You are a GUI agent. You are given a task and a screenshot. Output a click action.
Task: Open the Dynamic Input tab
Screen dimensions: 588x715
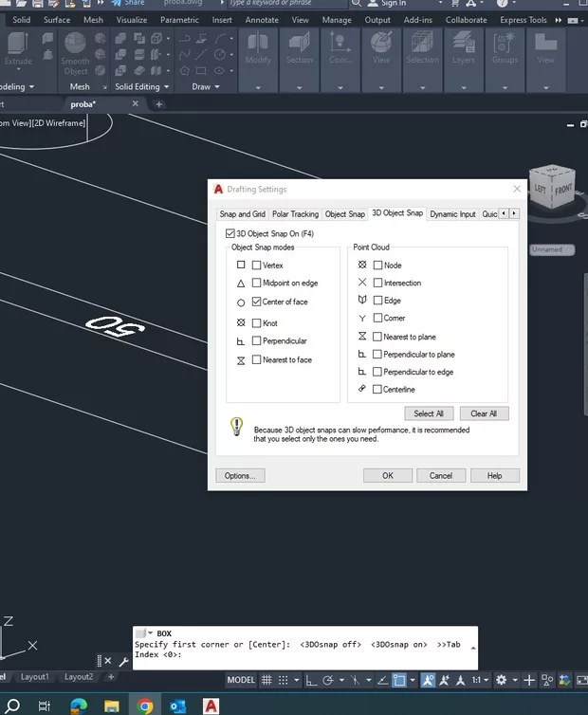pyautogui.click(x=452, y=214)
